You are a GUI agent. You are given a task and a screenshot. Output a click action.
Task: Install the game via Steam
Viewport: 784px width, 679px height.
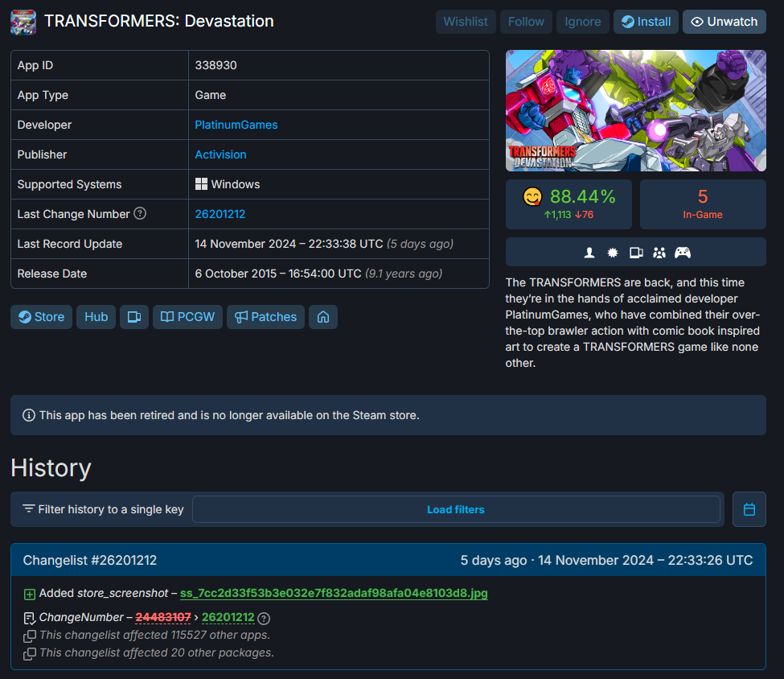click(x=646, y=22)
